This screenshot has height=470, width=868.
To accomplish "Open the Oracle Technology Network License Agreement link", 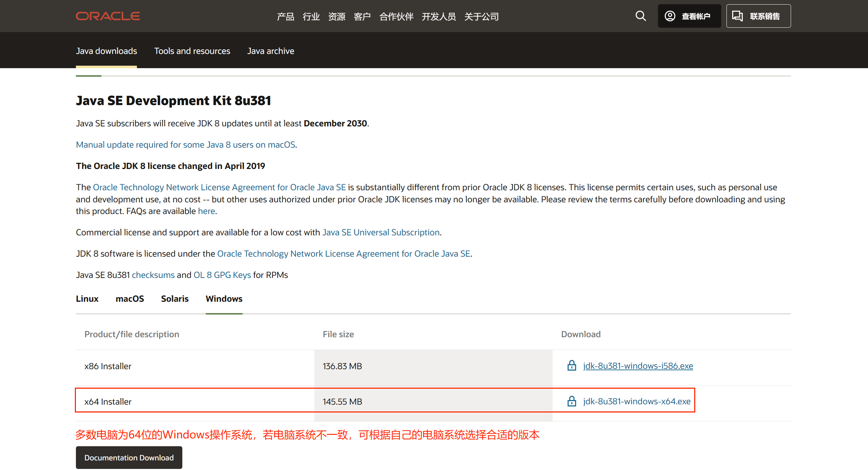I will click(219, 187).
